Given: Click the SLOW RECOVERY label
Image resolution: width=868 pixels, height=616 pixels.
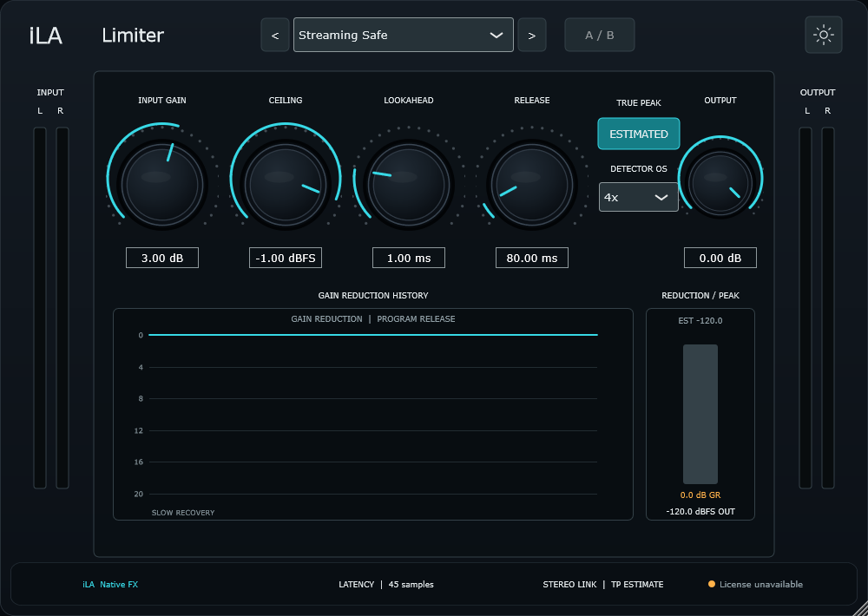Looking at the screenshot, I should pyautogui.click(x=182, y=513).
